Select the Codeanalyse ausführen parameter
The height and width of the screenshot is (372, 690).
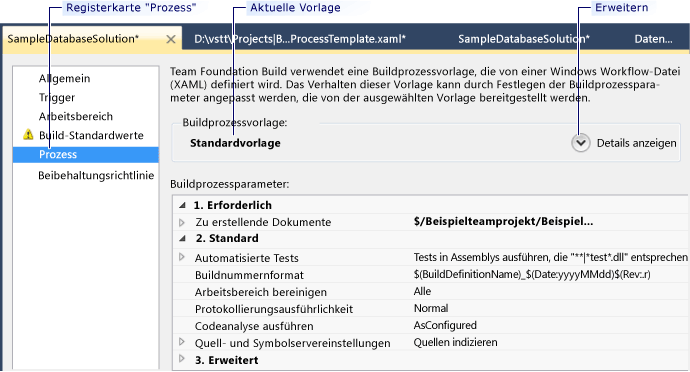(x=254, y=326)
